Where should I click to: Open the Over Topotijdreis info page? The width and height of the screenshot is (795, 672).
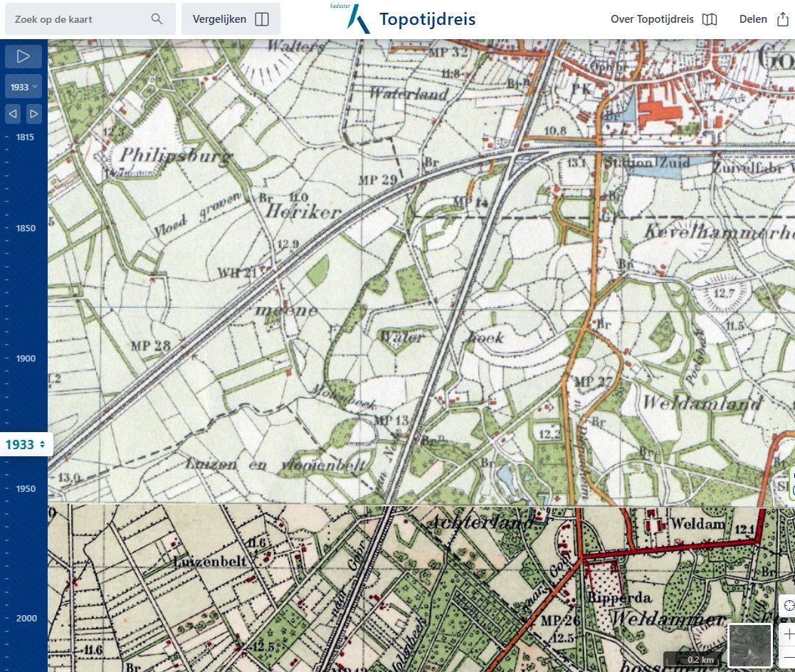click(x=663, y=19)
